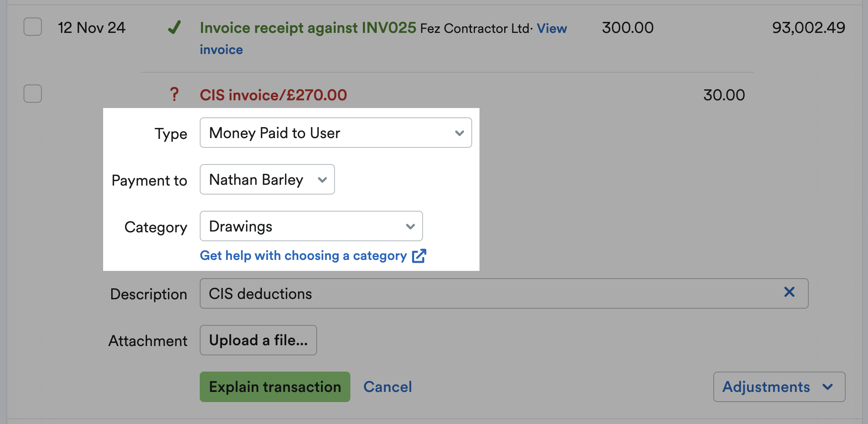Screen dimensions: 868x424
Task: Click the Explain transaction button
Action: click(275, 387)
